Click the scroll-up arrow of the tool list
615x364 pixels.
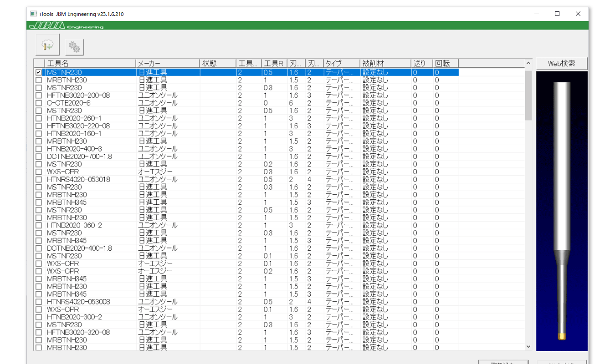[x=528, y=63]
